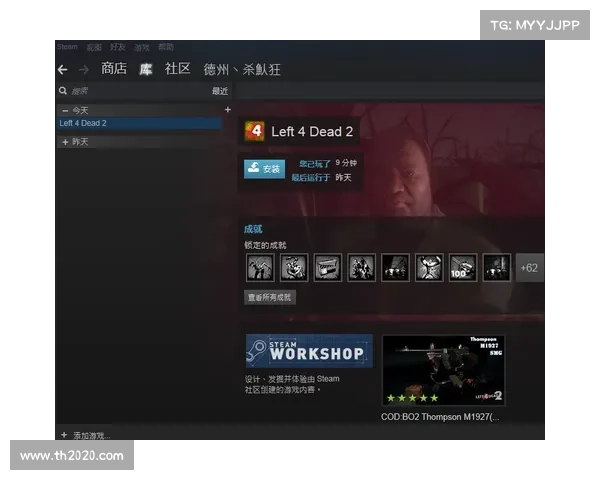Open COD:BO2 Thompson M1927 workshop item link
Screen dimensions: 600x480
(440, 417)
